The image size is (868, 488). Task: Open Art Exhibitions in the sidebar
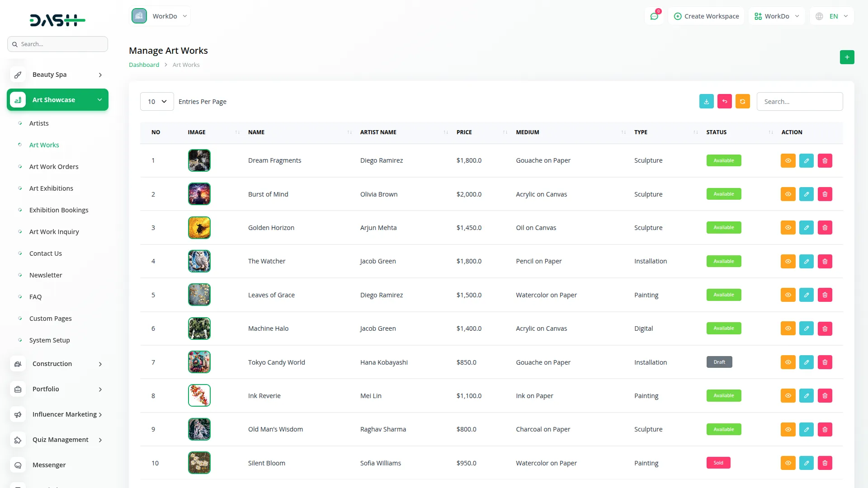click(51, 188)
